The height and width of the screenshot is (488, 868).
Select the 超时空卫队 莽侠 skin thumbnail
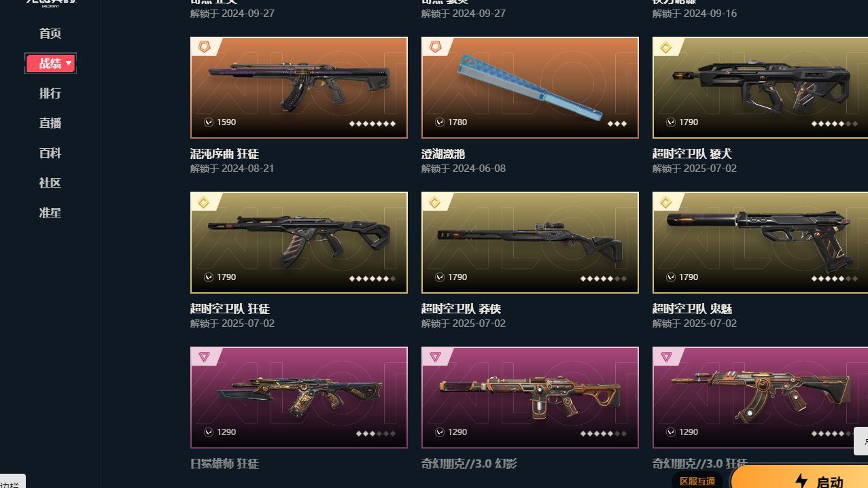[530, 243]
